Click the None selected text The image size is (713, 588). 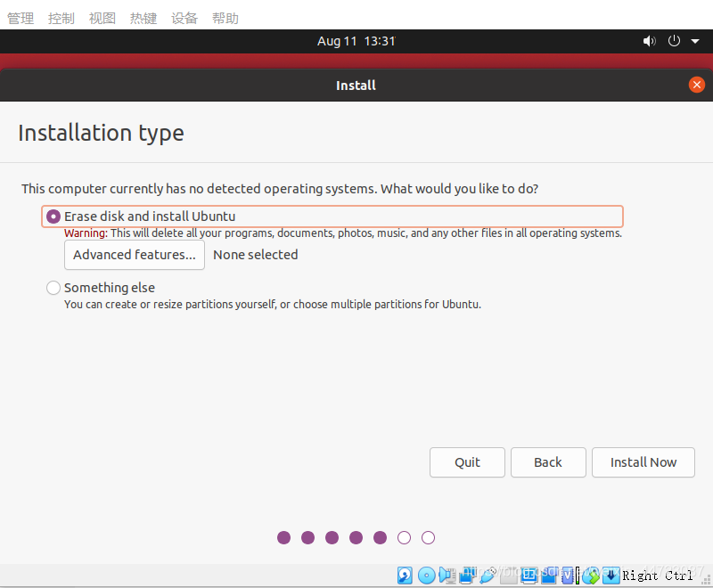256,255
